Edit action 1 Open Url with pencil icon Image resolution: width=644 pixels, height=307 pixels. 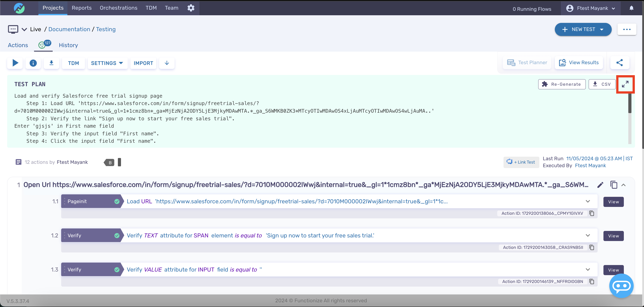click(x=600, y=185)
